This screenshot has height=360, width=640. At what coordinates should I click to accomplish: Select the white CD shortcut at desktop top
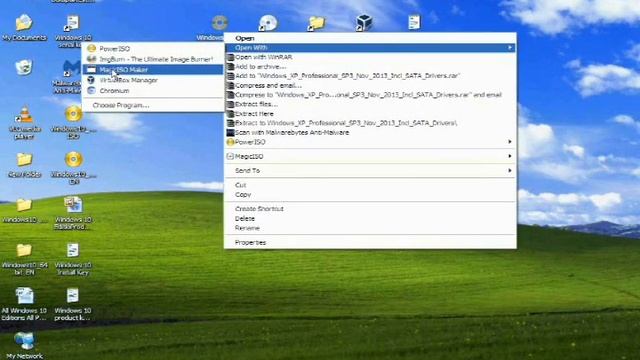click(268, 23)
